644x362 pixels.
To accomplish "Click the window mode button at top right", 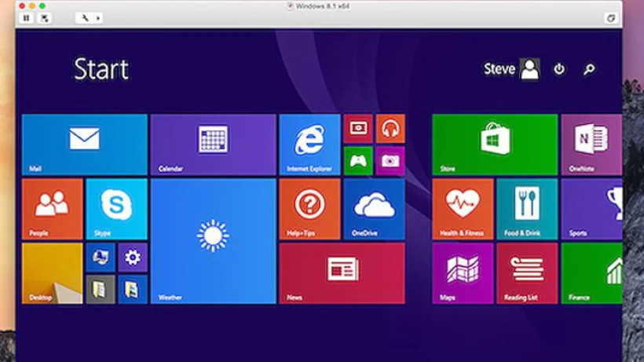I will pos(611,18).
